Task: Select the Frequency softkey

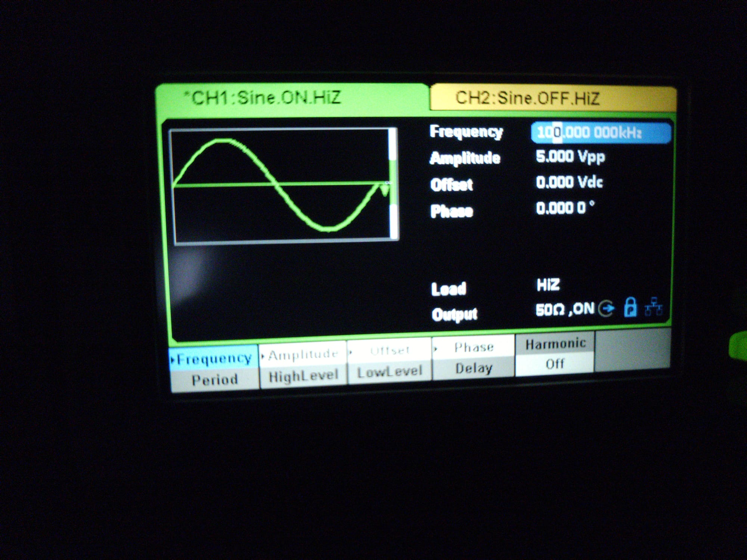Action: point(214,359)
